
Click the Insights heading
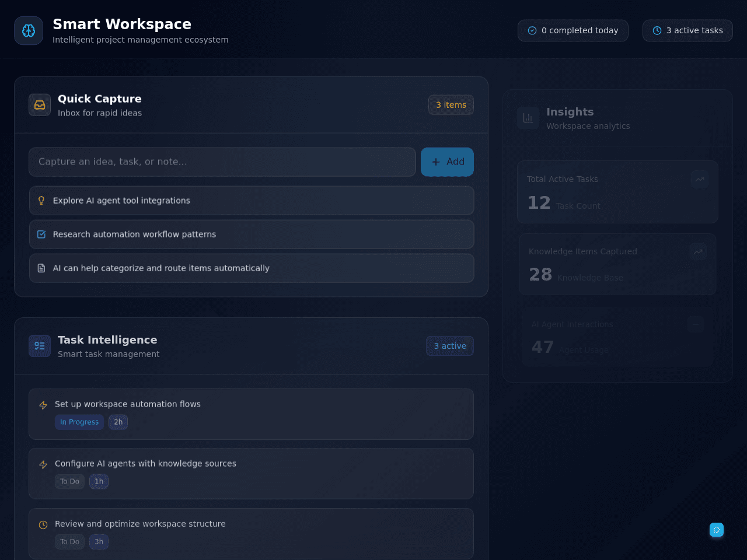click(570, 112)
